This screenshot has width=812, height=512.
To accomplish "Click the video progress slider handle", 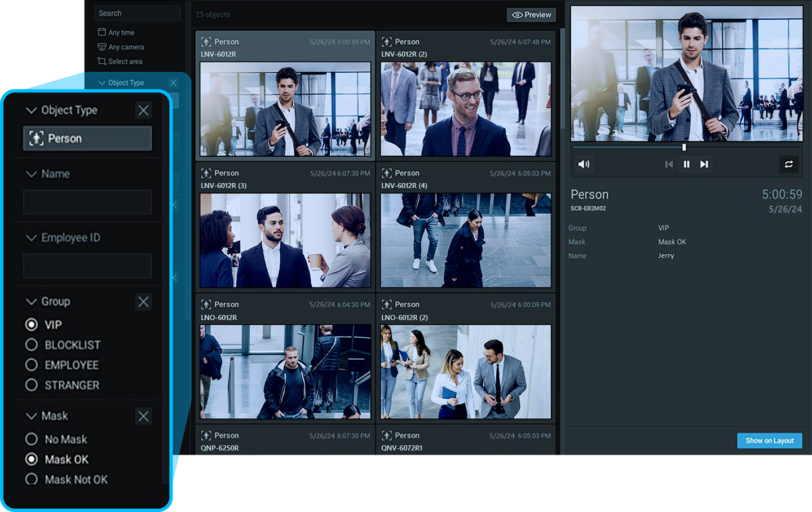I will [684, 147].
